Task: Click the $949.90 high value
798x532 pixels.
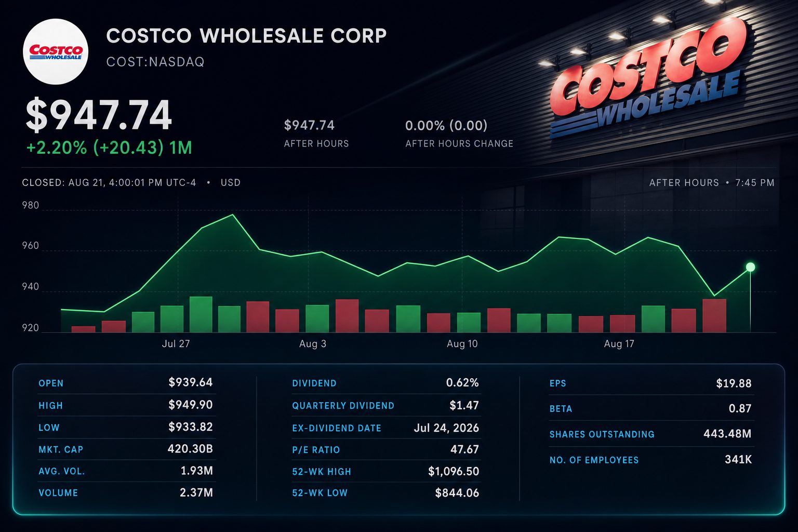Action: click(191, 405)
